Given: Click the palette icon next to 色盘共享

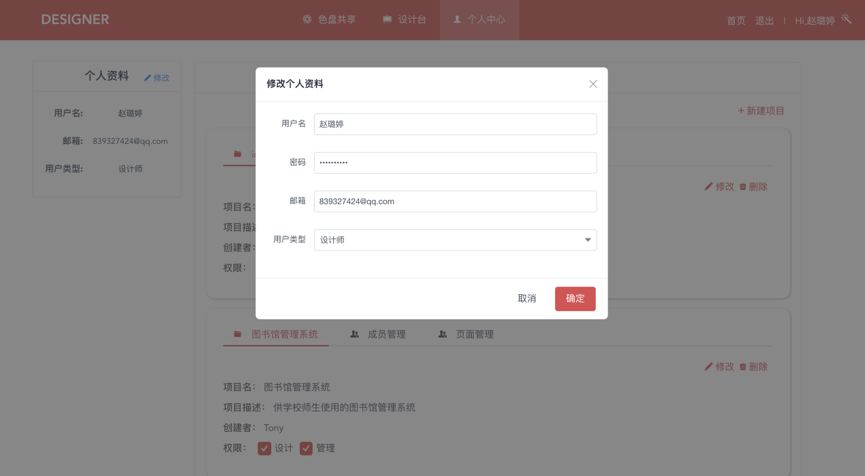Looking at the screenshot, I should click(307, 19).
